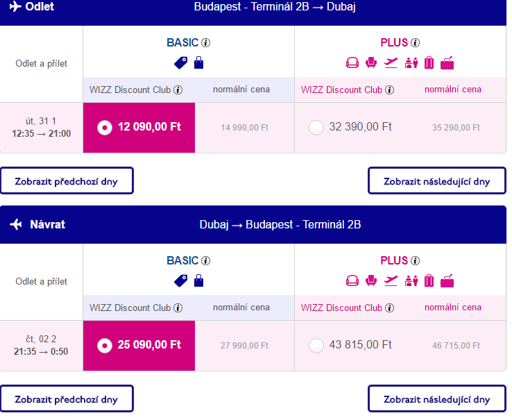Show previous days for return flight
512x420 pixels.
[67, 398]
